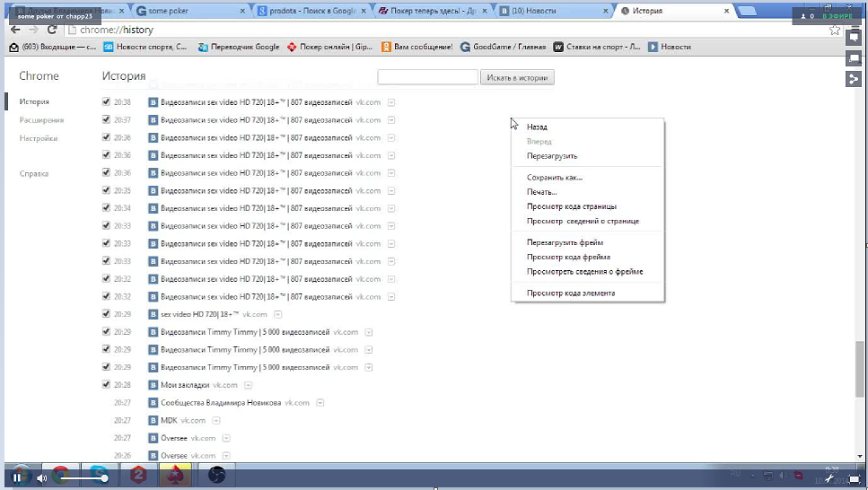Open the dropdown for the 20:26 Oversee entry

point(226,456)
